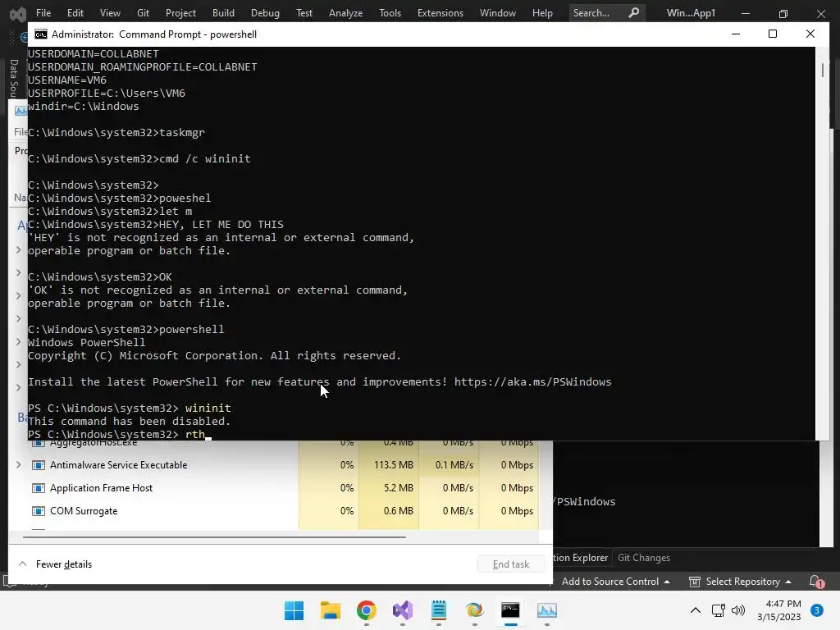The image size is (840, 630).
Task: Restore down the Visual Studio window
Action: point(783,13)
